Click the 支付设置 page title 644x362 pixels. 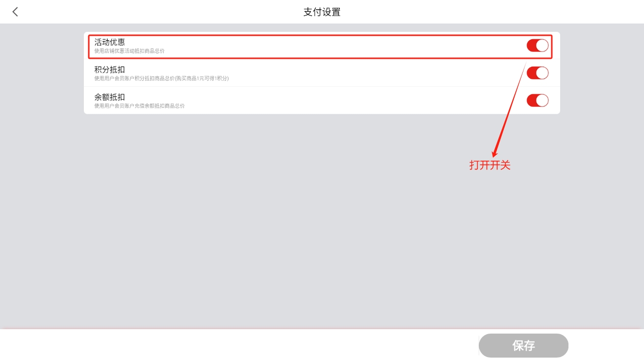[322, 12]
